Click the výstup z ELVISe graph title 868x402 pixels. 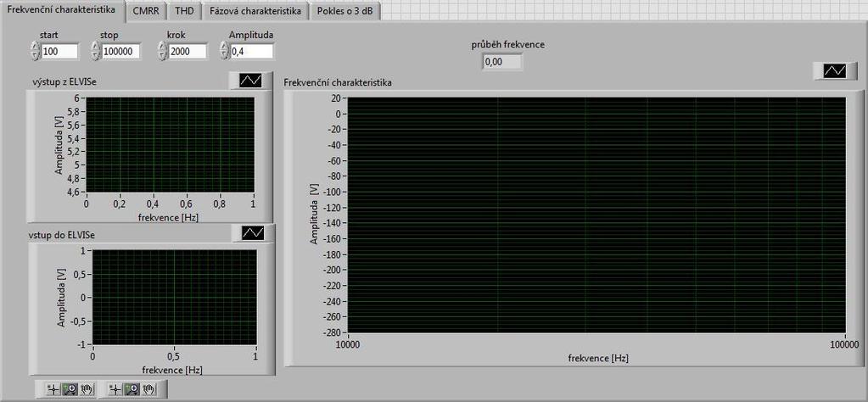66,81
